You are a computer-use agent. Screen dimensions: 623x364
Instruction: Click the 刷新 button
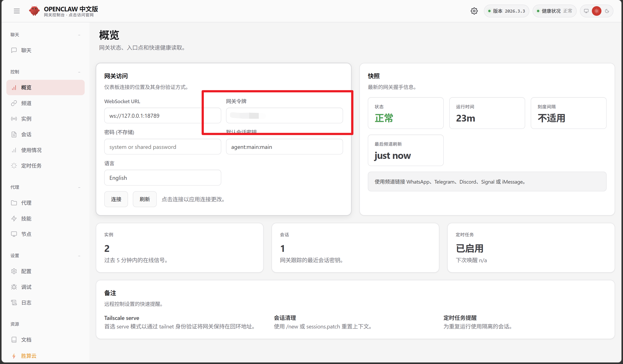point(145,199)
